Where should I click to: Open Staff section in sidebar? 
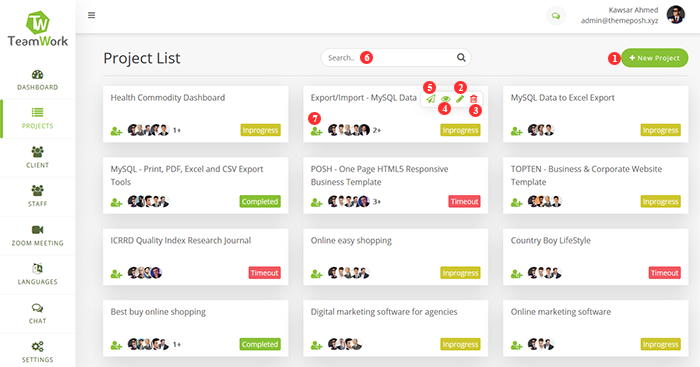click(38, 196)
